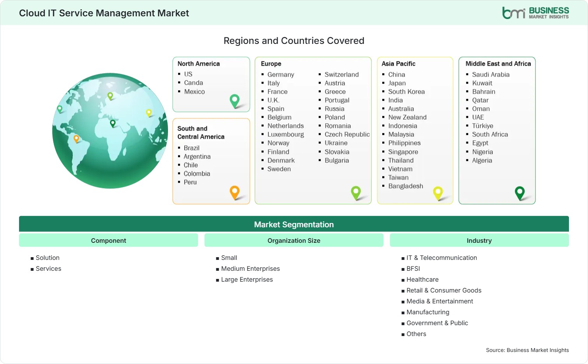Image resolution: width=588 pixels, height=364 pixels.
Task: Click the Business Market Insights logo
Action: pos(535,13)
